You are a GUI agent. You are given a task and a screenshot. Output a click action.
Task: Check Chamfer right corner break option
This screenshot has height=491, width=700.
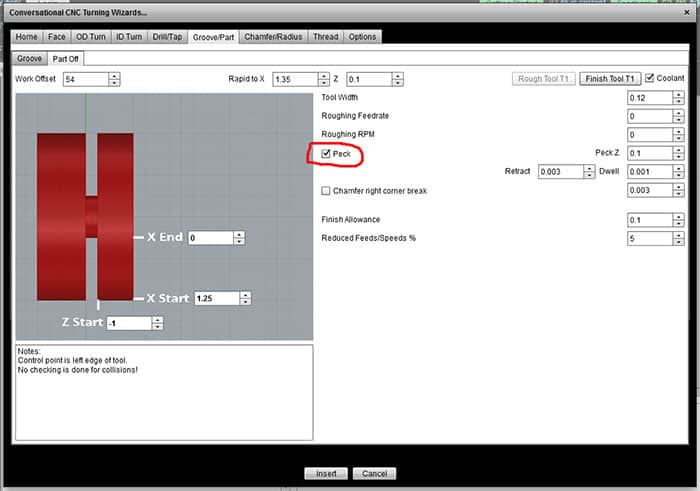(326, 190)
